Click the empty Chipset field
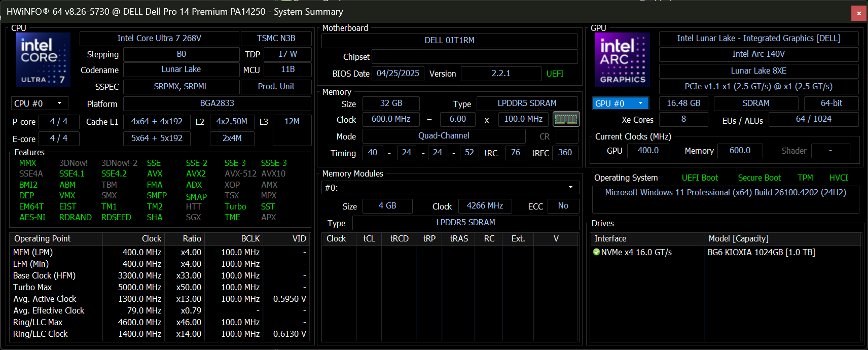Image resolution: width=868 pixels, height=350 pixels. coord(475,57)
